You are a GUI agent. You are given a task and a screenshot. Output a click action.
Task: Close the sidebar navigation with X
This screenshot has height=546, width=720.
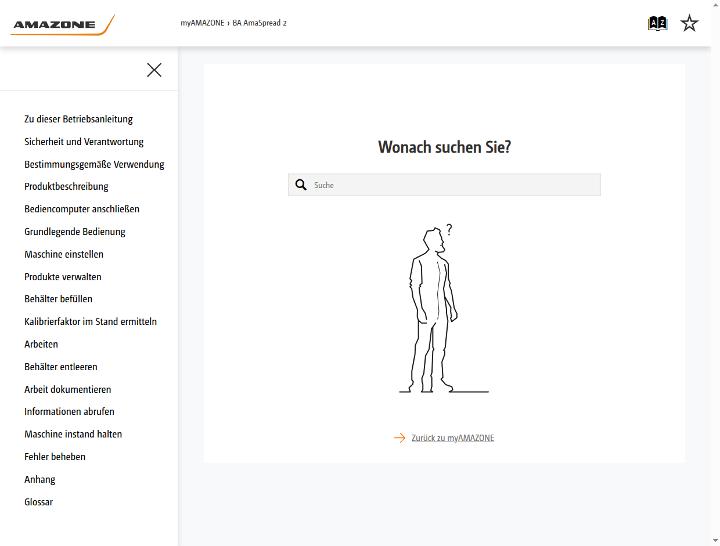click(x=154, y=70)
